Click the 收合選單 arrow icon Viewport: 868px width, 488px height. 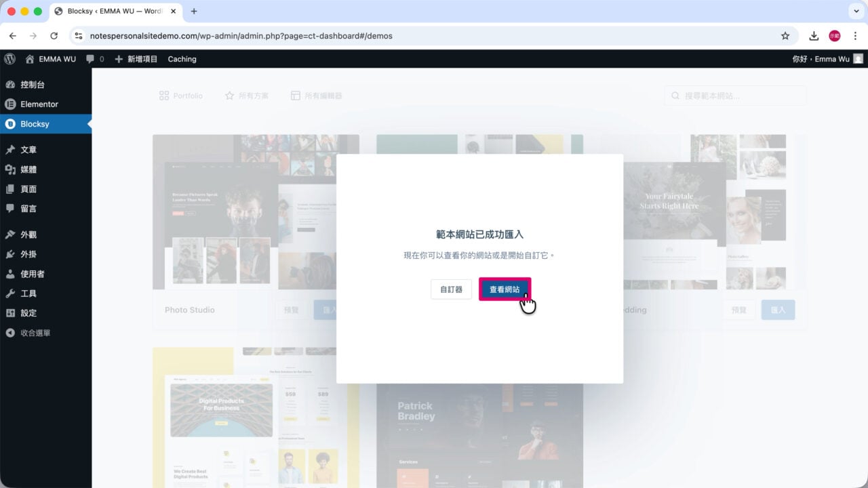(x=10, y=333)
